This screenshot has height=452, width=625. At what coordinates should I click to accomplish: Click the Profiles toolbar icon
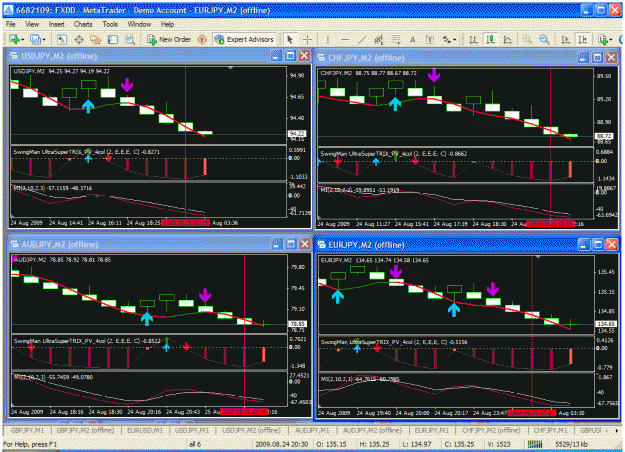coord(35,39)
